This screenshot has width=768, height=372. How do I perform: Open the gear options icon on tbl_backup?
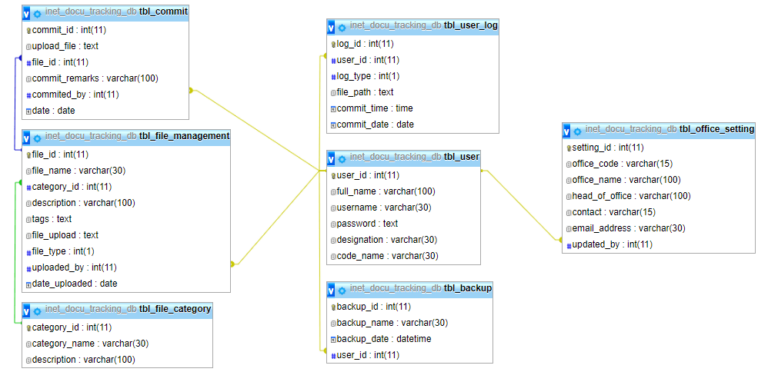342,289
